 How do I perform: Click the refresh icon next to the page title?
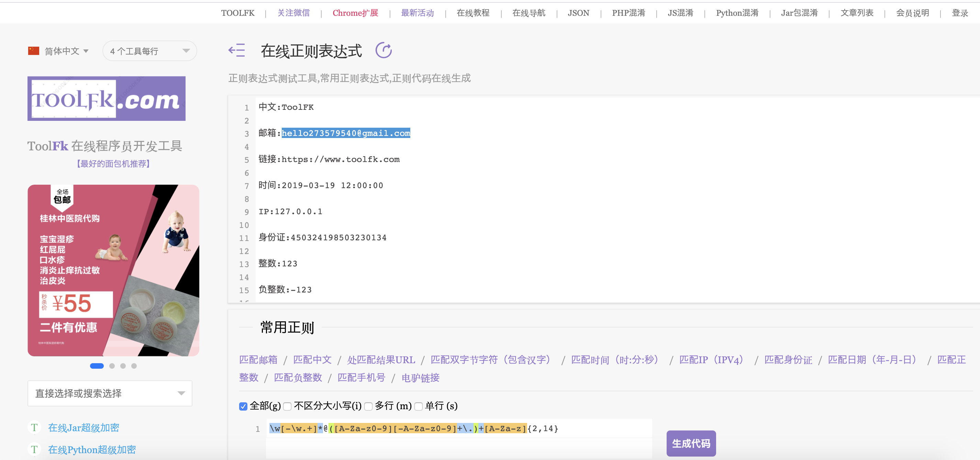(384, 50)
